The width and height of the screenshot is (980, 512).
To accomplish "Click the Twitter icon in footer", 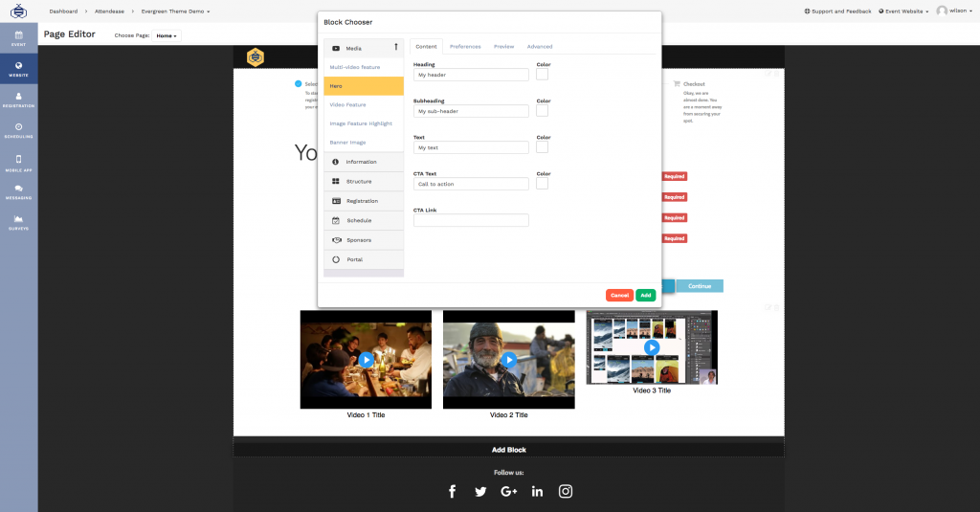I will [480, 491].
